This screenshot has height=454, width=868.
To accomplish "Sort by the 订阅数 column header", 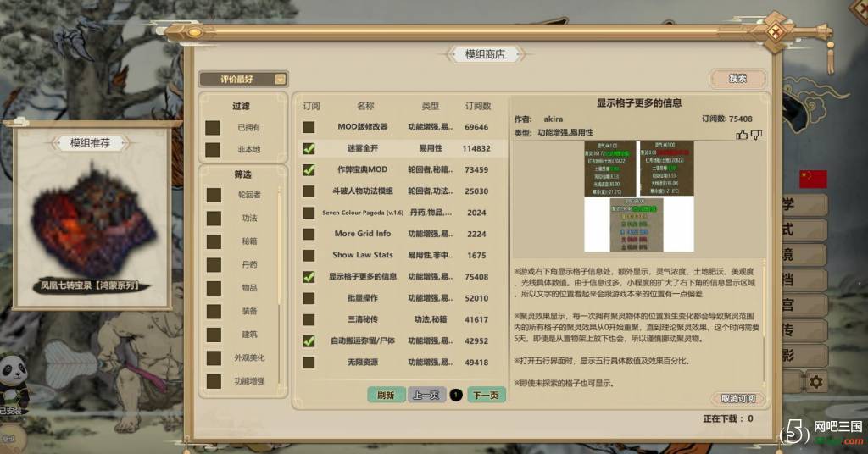I will tap(478, 106).
